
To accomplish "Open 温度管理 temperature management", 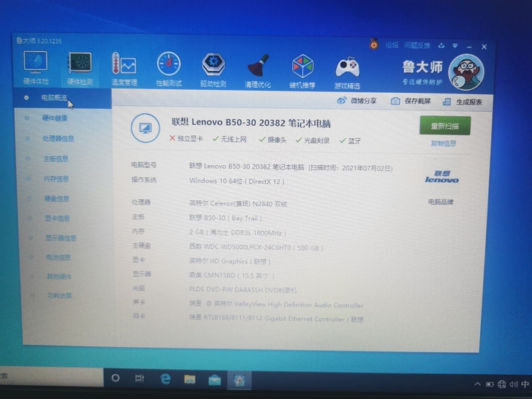I will click(123, 69).
